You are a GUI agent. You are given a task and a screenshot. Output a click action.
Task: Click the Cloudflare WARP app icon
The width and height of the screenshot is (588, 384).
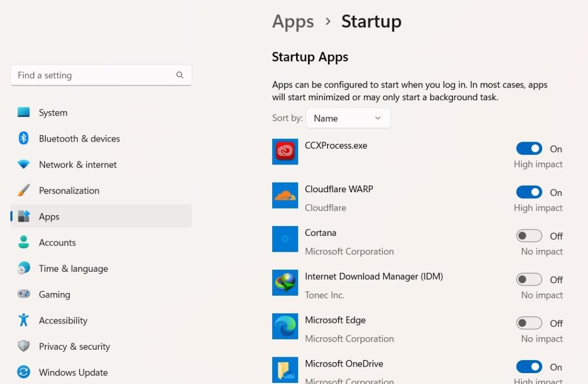click(285, 196)
